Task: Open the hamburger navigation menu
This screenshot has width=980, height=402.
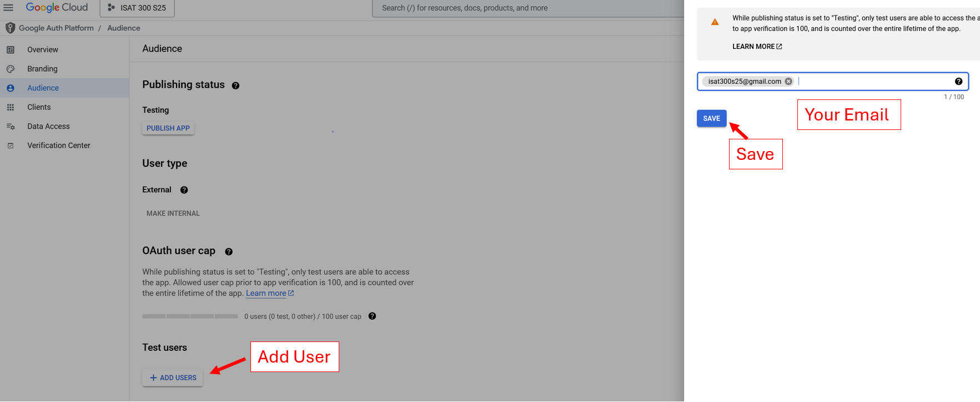Action: tap(8, 8)
